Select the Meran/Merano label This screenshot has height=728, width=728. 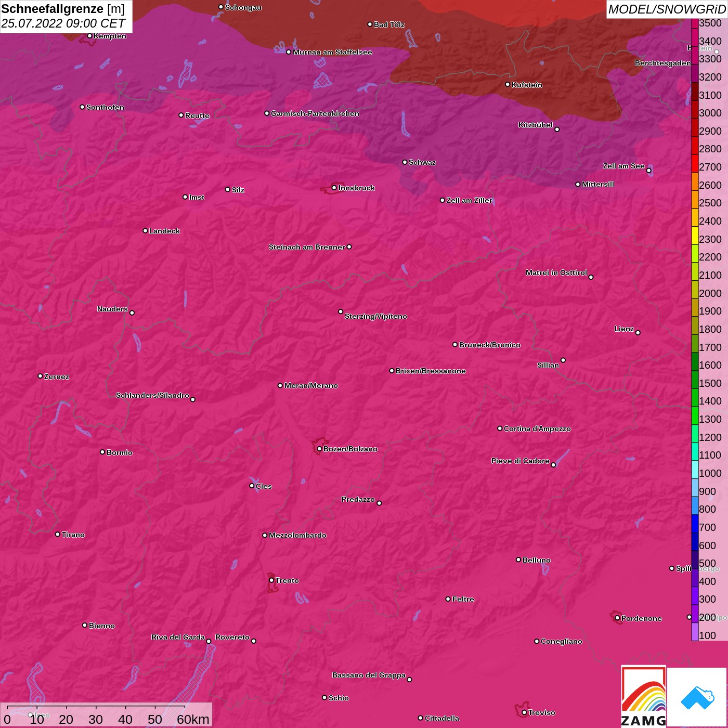(311, 385)
